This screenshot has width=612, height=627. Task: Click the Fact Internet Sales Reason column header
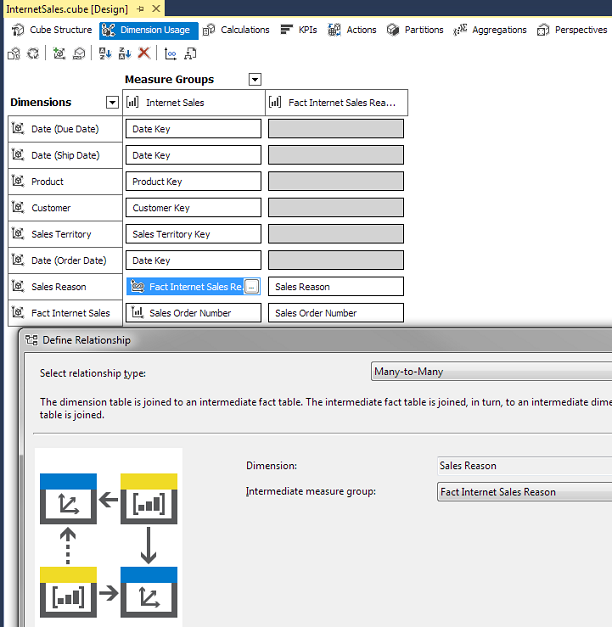point(336,102)
